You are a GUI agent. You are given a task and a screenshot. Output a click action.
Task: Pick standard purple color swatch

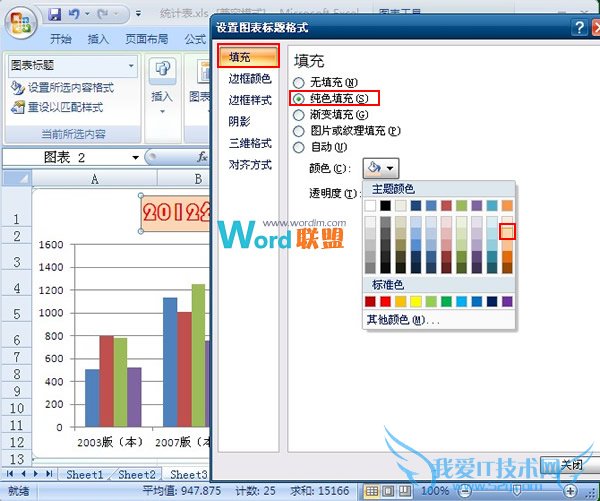(x=507, y=301)
